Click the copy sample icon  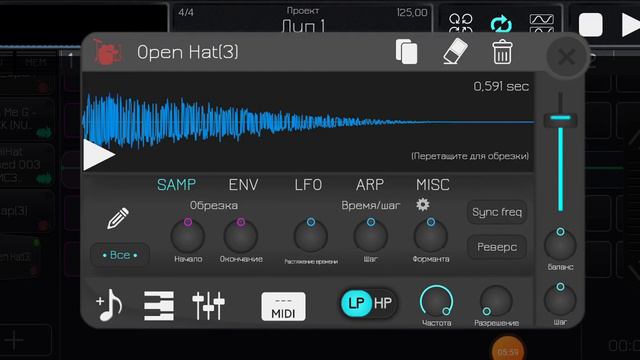tap(407, 52)
